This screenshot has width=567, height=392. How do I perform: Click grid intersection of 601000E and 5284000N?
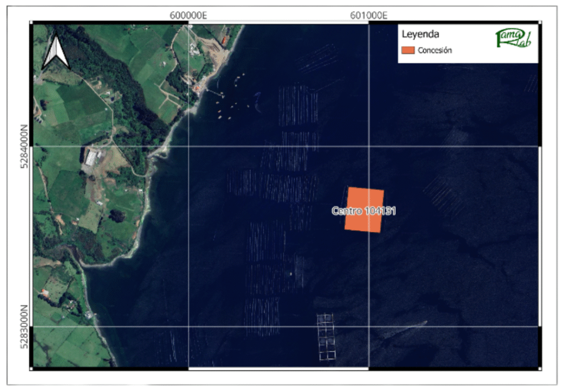369,147
